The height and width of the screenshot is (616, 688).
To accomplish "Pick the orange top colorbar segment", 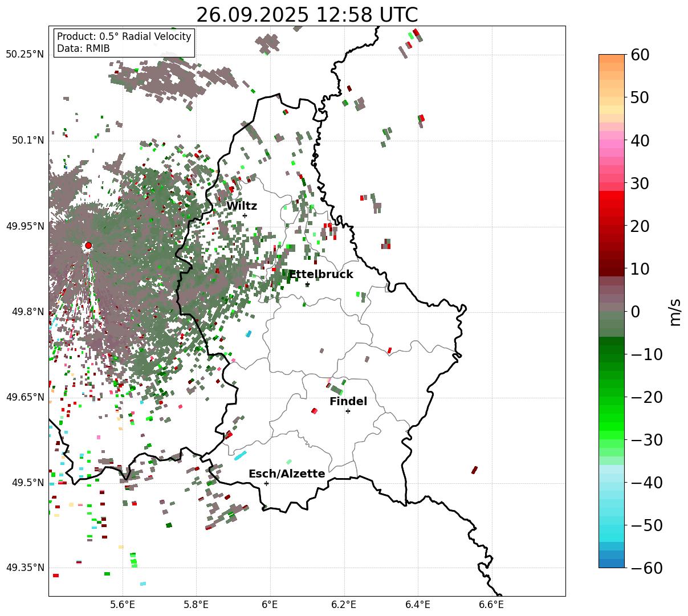I will [612, 59].
